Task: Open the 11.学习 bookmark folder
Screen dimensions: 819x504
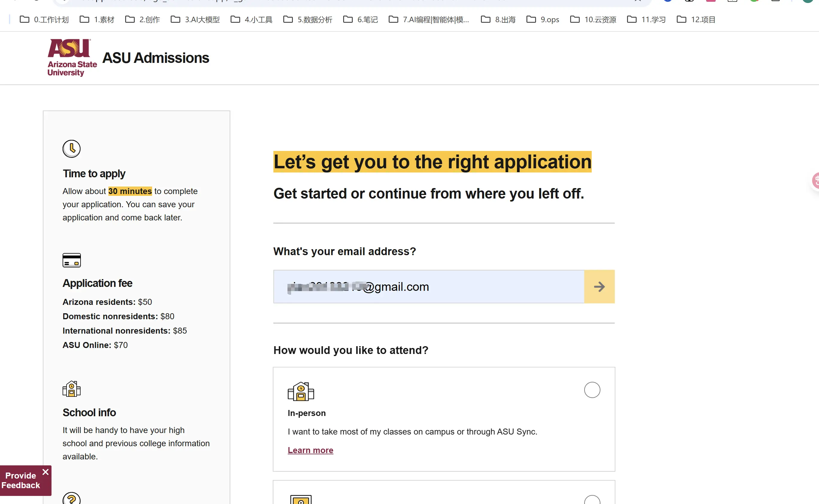Action: (646, 20)
